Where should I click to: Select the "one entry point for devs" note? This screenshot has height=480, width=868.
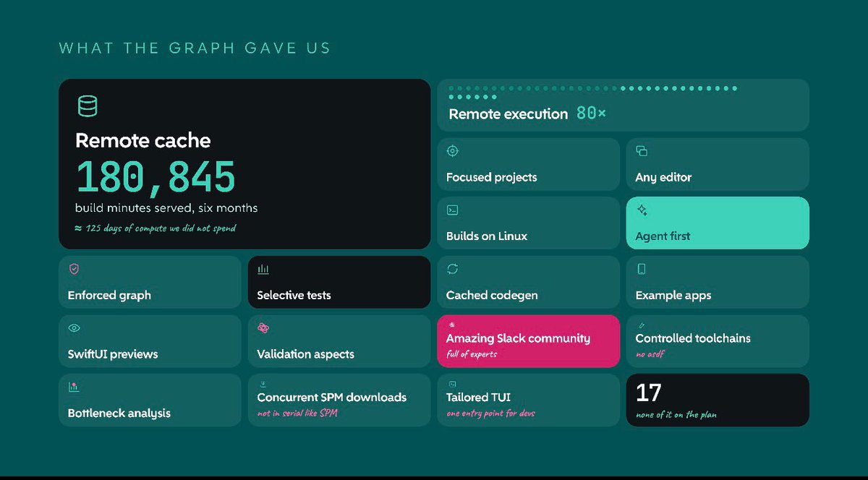pyautogui.click(x=490, y=413)
